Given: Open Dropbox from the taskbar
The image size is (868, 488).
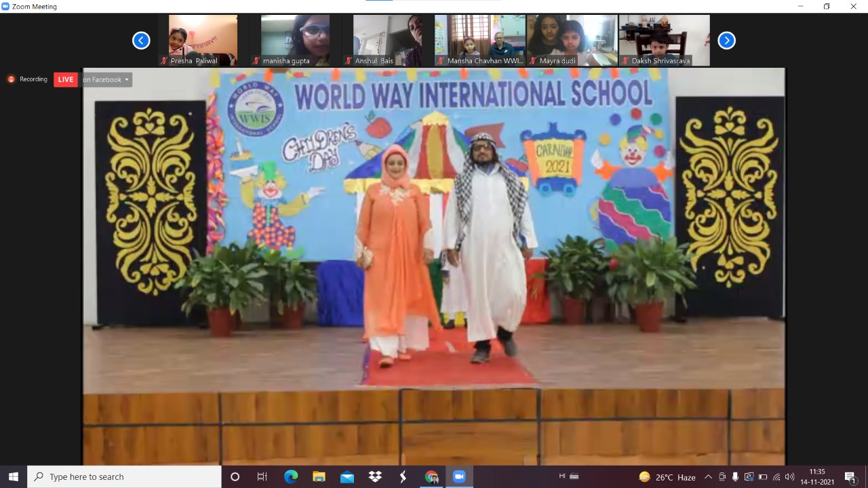Looking at the screenshot, I should (375, 476).
